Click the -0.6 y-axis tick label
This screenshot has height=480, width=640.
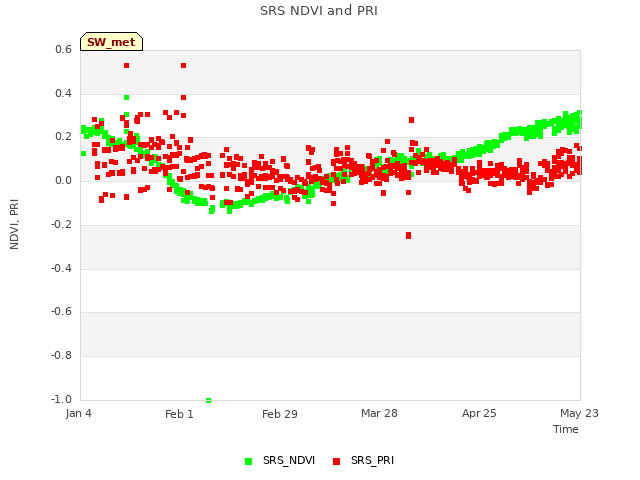point(61,311)
